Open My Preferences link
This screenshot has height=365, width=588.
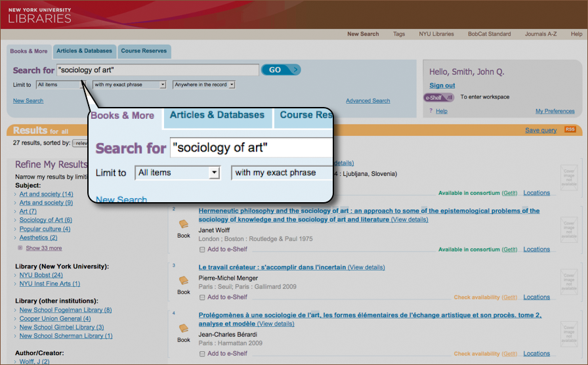click(555, 111)
